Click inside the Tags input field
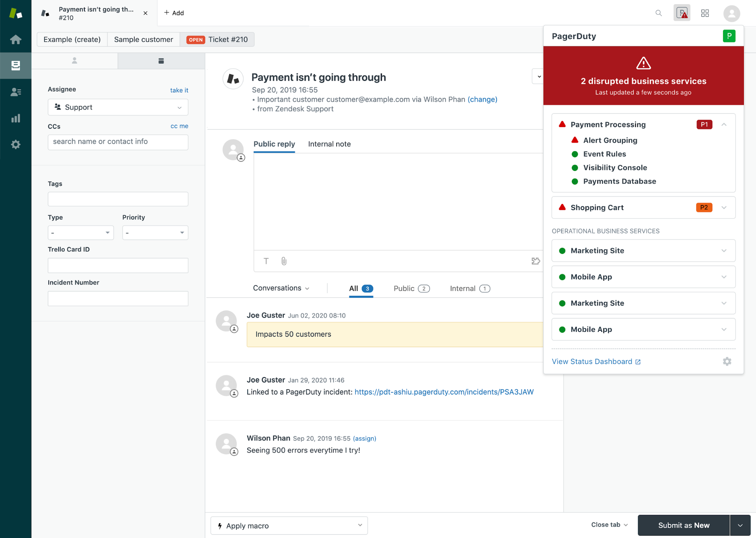This screenshot has height=538, width=756. point(118,199)
